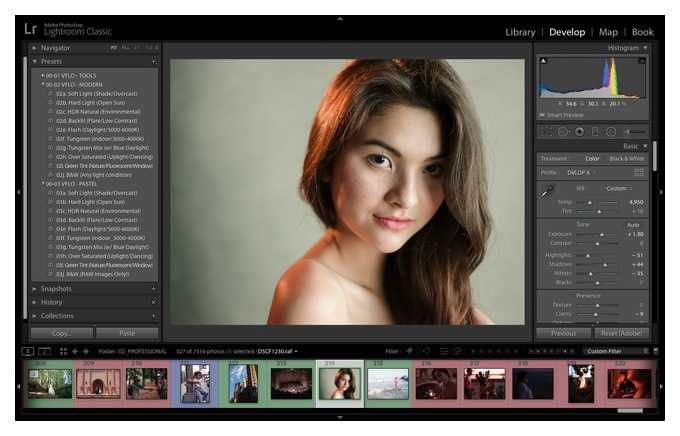Set Navigator zoom to FILL
Viewport: 680px width, 436px height.
(x=125, y=48)
